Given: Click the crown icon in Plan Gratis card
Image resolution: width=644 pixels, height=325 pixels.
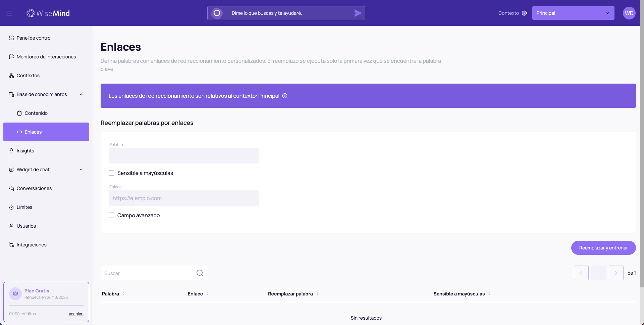Looking at the screenshot, I should click(x=15, y=293).
